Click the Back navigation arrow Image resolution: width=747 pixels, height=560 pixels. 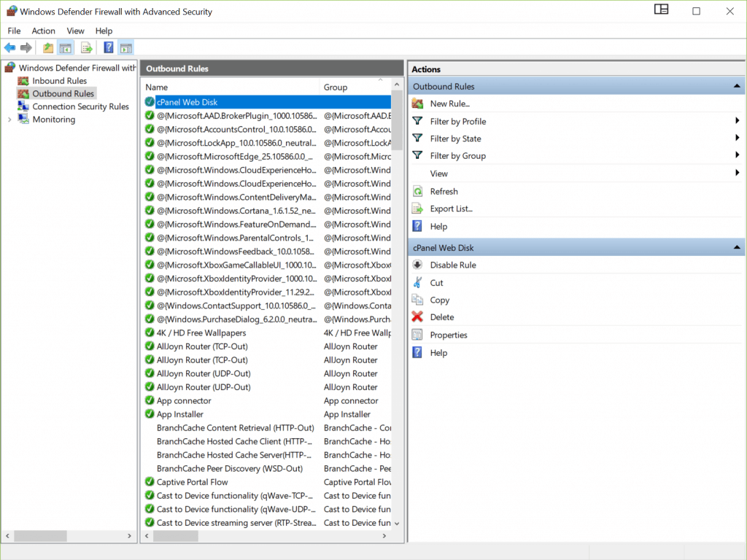(x=9, y=47)
